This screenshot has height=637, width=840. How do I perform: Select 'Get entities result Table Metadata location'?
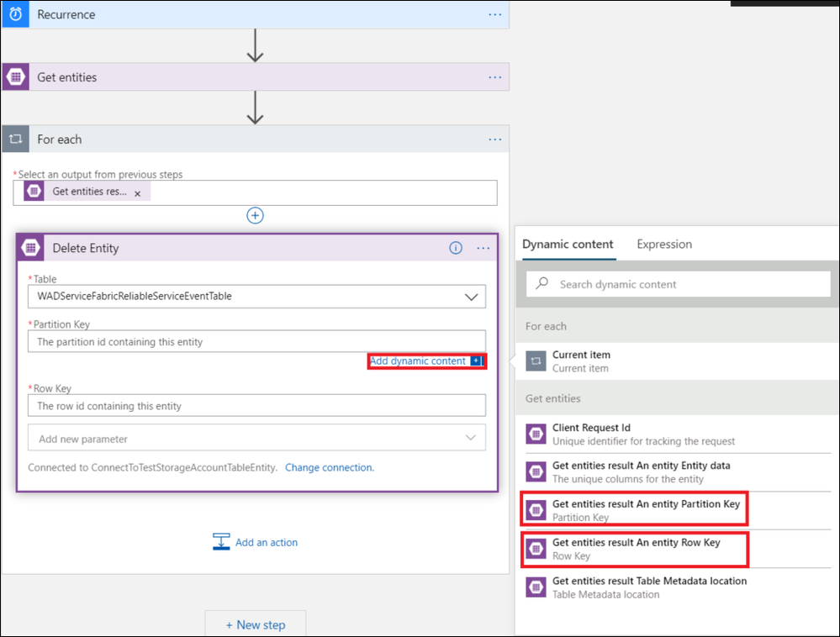point(677,587)
